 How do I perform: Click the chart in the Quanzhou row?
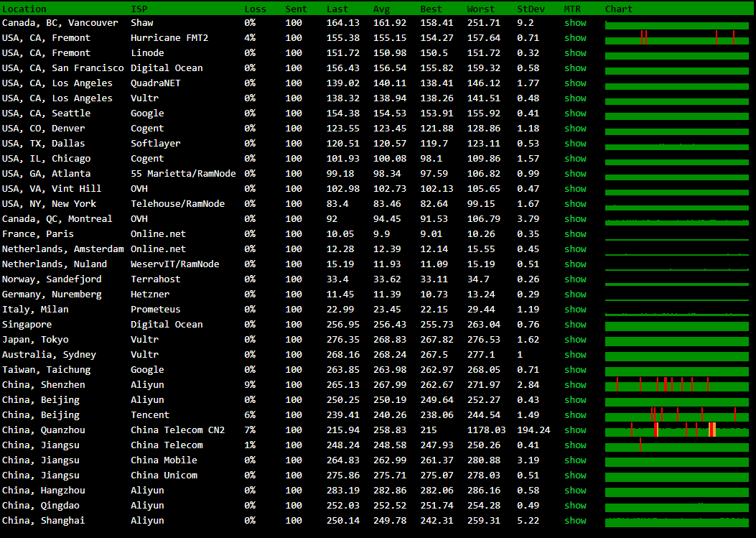(x=676, y=430)
